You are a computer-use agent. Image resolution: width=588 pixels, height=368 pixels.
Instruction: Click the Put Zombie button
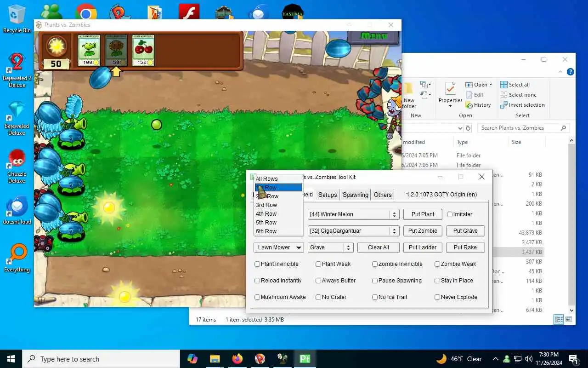tap(423, 231)
